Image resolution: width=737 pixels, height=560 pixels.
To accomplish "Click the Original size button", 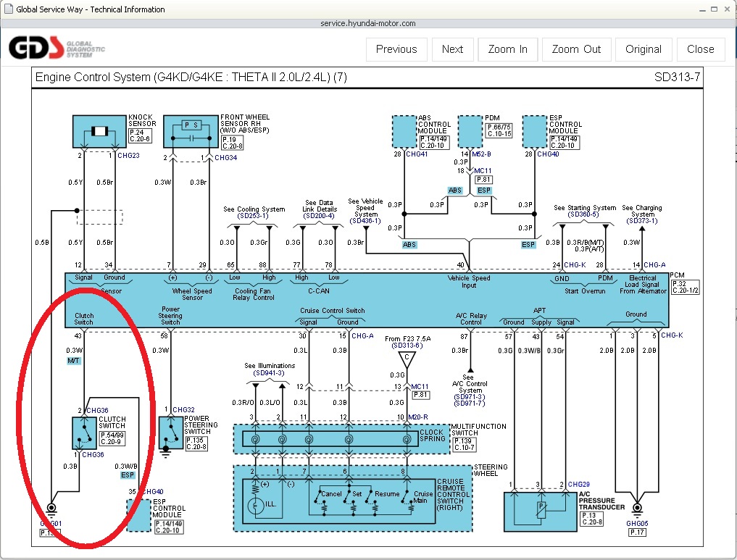I will click(x=644, y=49).
